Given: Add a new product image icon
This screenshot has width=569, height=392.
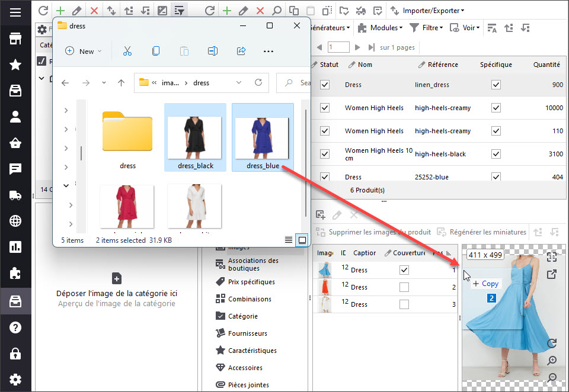Looking at the screenshot, I should (x=320, y=215).
